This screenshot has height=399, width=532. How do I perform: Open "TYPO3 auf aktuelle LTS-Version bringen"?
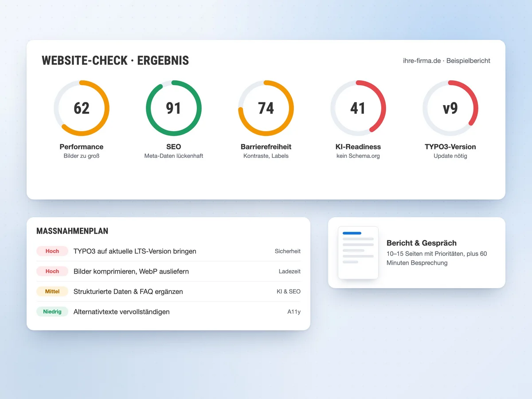(135, 251)
